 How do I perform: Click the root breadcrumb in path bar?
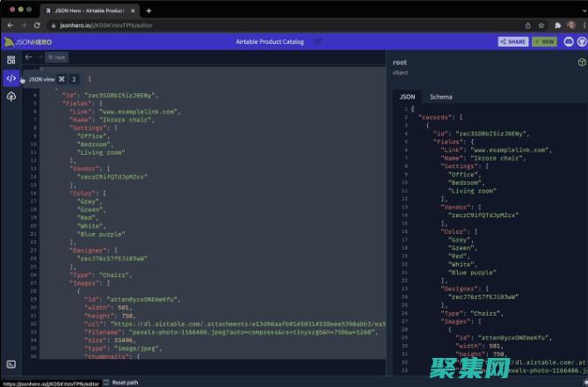(x=56, y=57)
